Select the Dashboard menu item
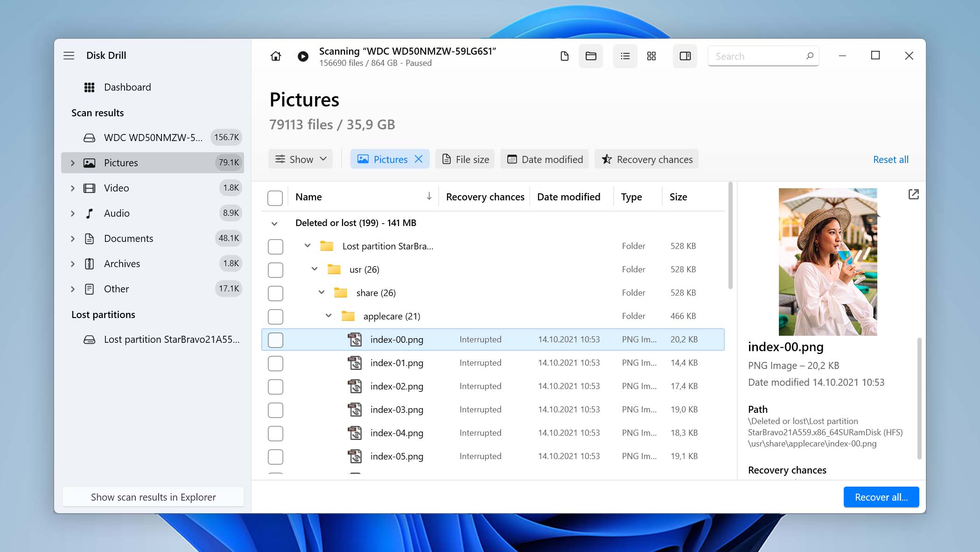 click(127, 86)
